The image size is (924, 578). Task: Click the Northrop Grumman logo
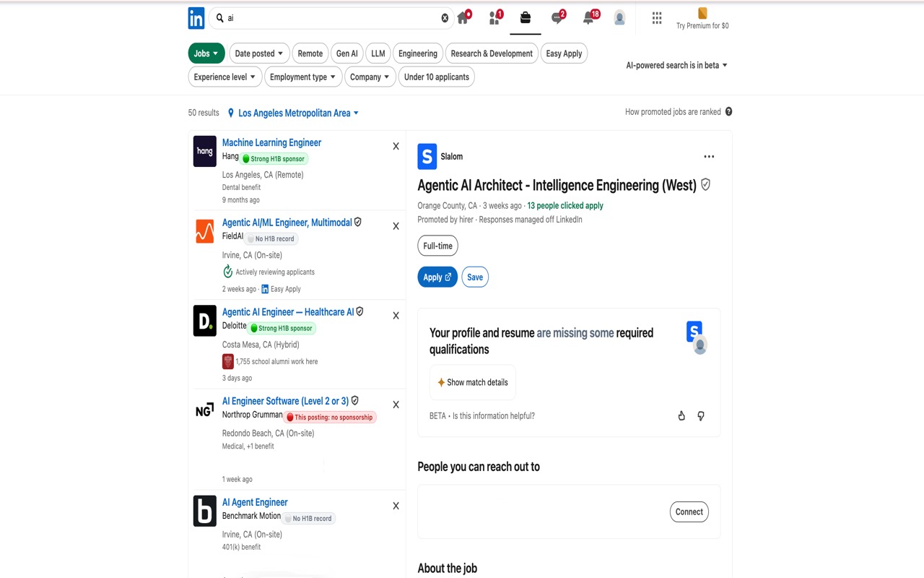(x=205, y=410)
